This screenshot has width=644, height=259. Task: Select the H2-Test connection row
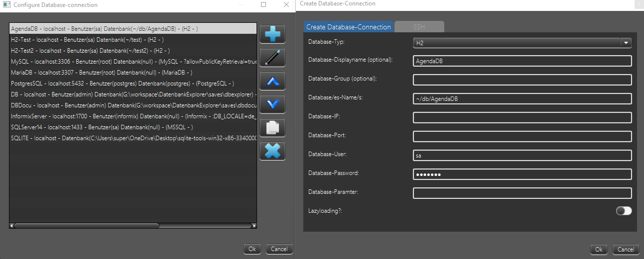point(133,40)
